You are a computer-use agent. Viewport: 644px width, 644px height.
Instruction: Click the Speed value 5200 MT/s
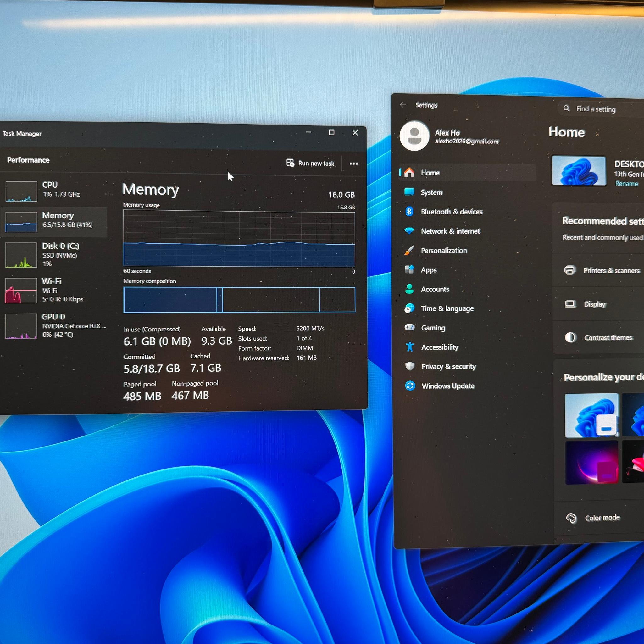pyautogui.click(x=310, y=328)
